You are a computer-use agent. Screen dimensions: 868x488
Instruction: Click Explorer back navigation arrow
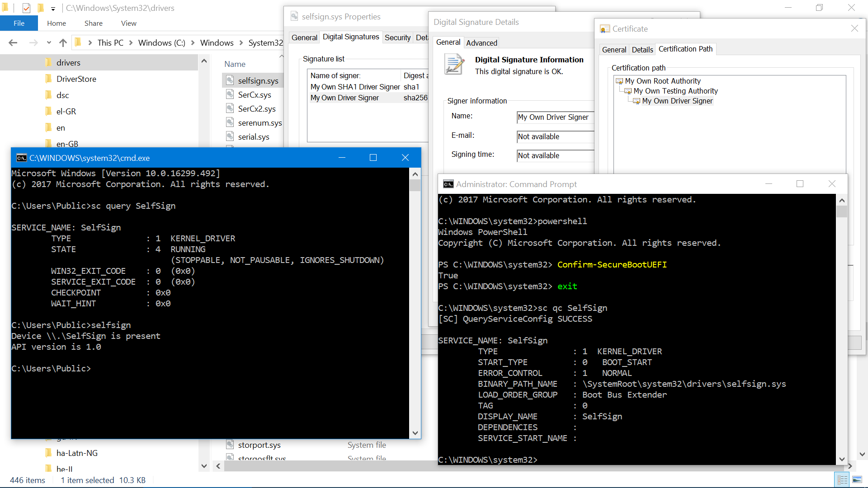coord(13,43)
